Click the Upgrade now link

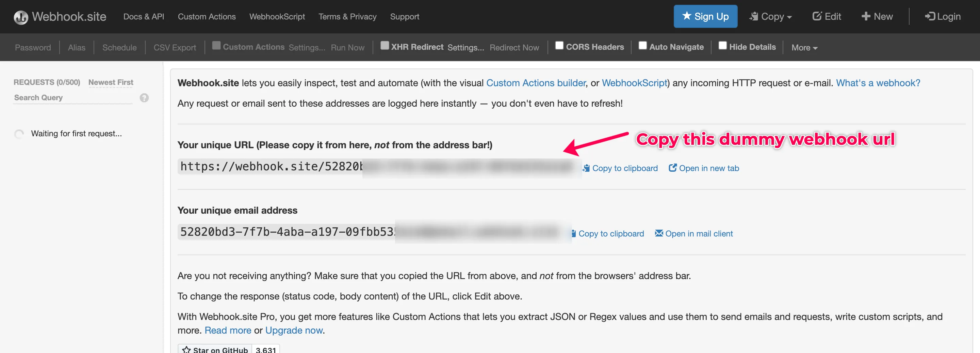294,330
